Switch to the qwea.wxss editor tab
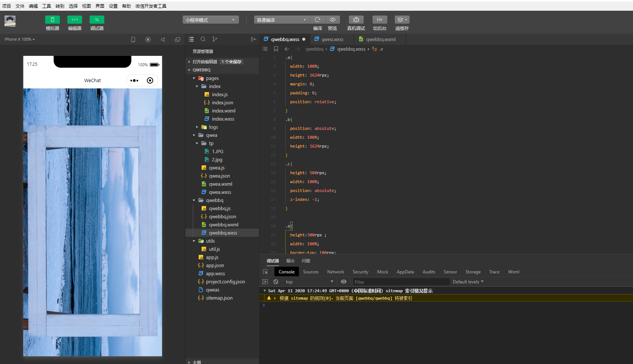This screenshot has height=364, width=633. pyautogui.click(x=332, y=39)
